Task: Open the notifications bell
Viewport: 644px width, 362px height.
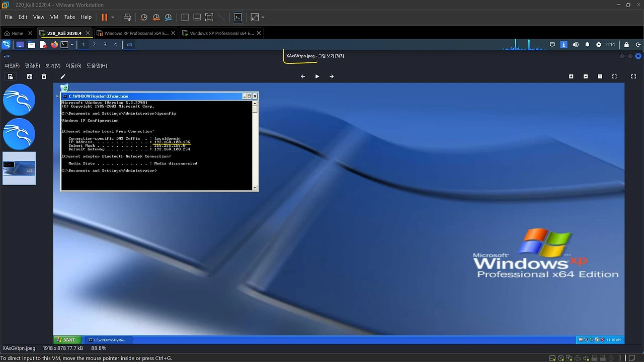Action: tap(587, 44)
